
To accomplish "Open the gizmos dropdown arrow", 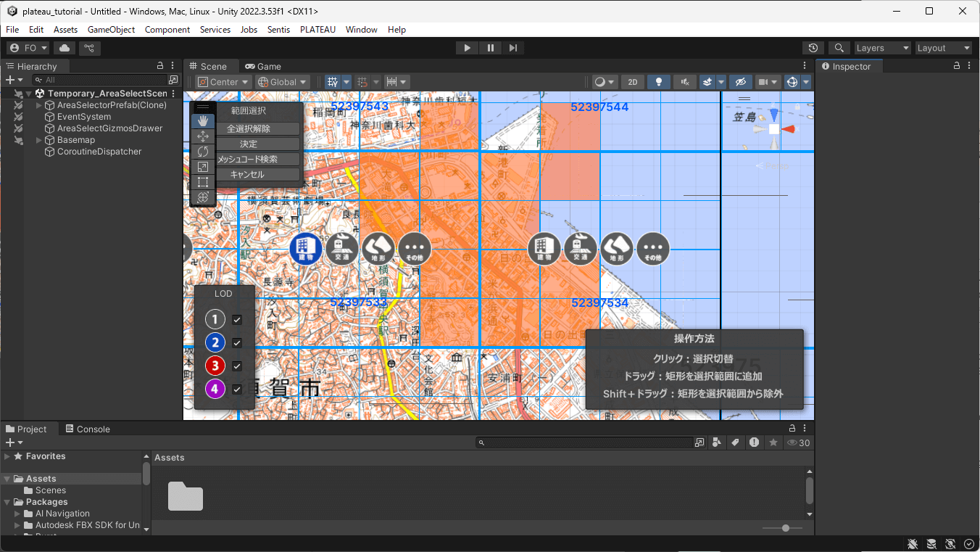I will [806, 82].
